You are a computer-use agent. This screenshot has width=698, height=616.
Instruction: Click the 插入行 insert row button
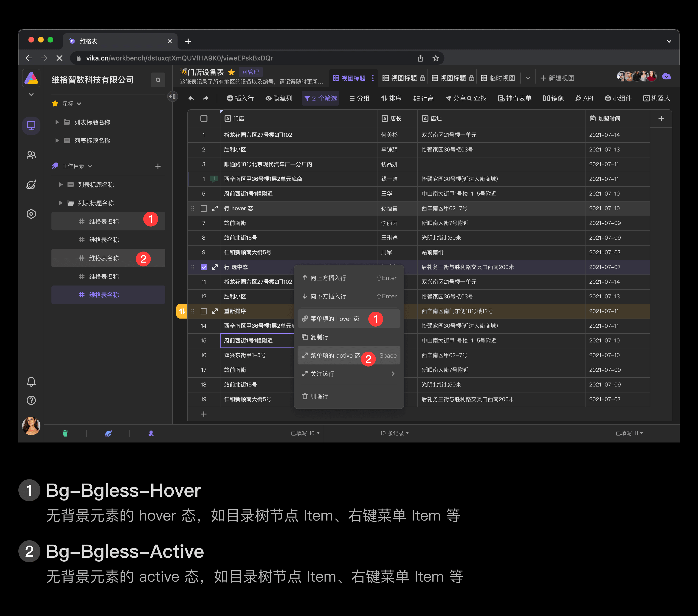[x=240, y=98]
